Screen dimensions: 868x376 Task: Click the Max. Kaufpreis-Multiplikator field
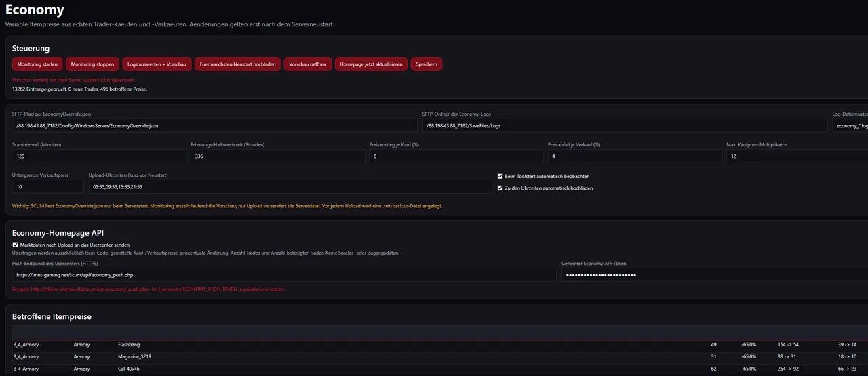(797, 156)
